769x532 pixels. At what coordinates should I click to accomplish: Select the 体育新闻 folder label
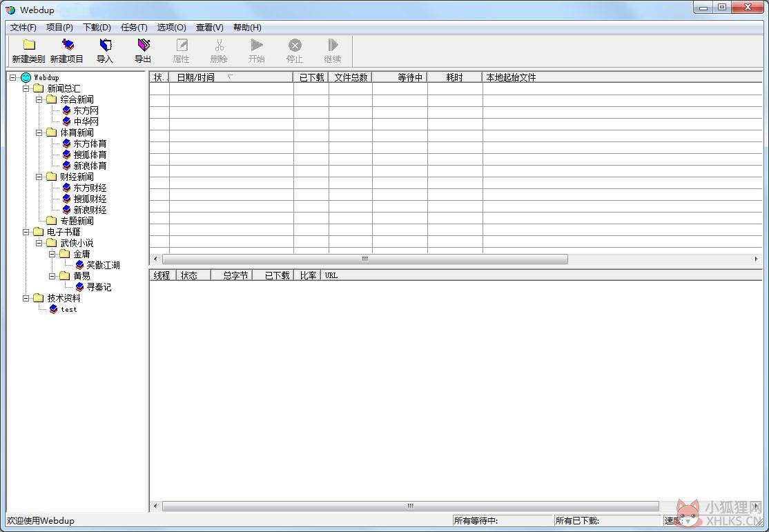[77, 132]
